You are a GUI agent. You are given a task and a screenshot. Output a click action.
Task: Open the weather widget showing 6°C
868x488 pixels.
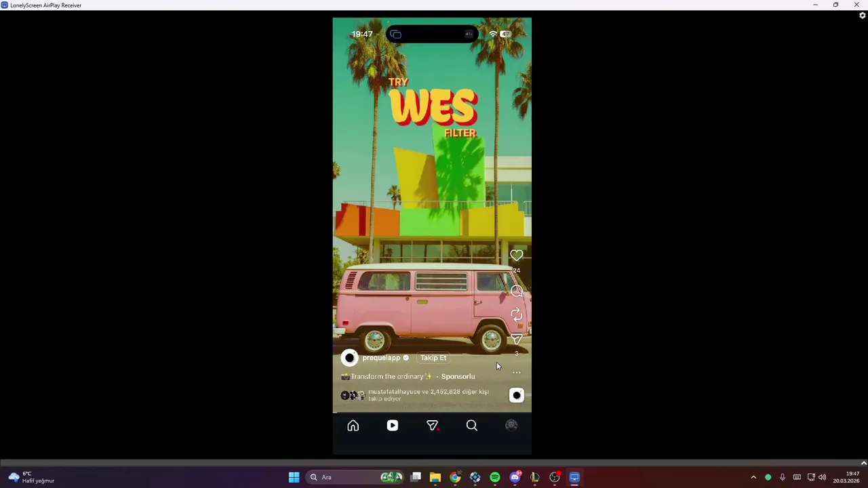point(31,477)
